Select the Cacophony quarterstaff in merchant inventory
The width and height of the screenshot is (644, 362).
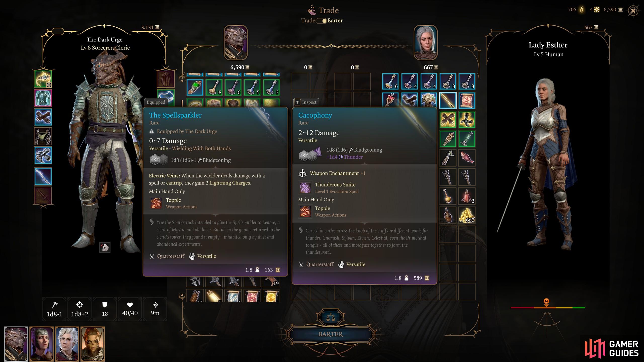pos(448,101)
